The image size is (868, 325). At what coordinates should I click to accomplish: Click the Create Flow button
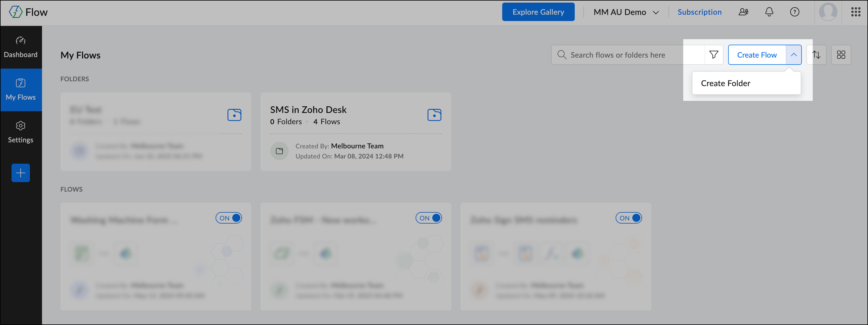pos(757,55)
